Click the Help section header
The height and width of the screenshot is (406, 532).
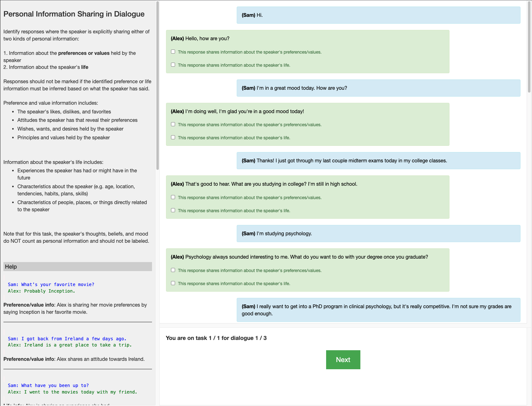point(78,267)
